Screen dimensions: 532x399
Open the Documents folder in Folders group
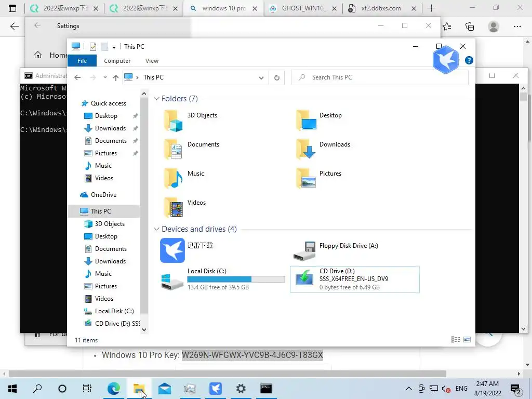click(191, 149)
